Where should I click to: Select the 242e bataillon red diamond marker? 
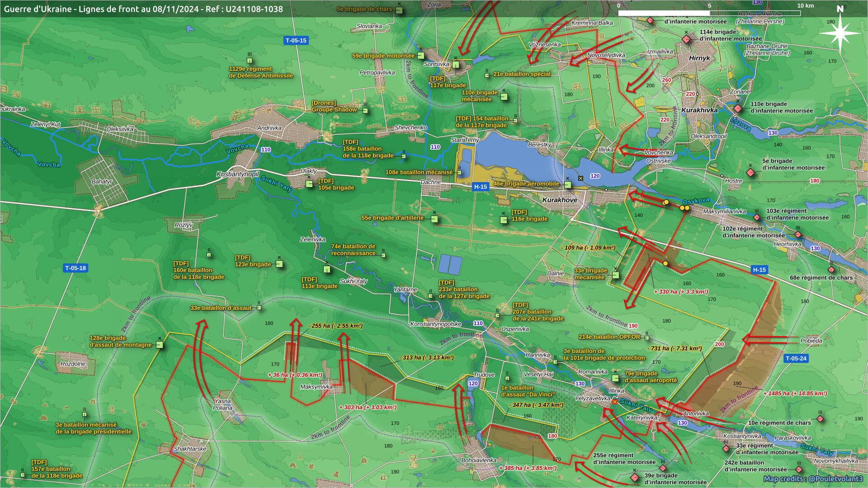(x=799, y=469)
